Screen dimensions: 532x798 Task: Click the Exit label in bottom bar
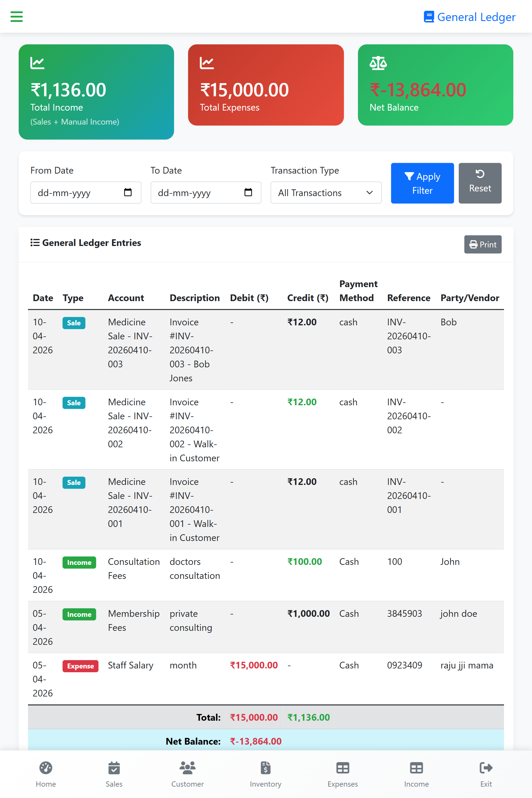pyautogui.click(x=486, y=784)
